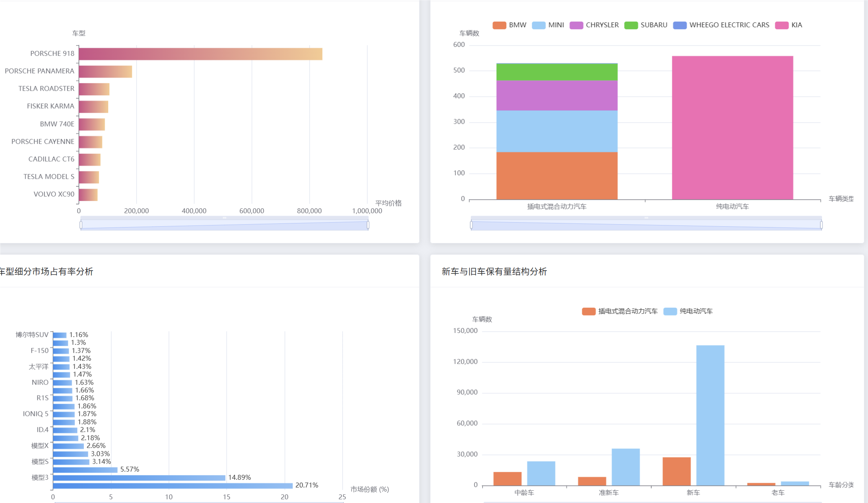Image resolution: width=868 pixels, height=503 pixels.
Task: Click the blue 老车 bar
Action: [x=795, y=483]
